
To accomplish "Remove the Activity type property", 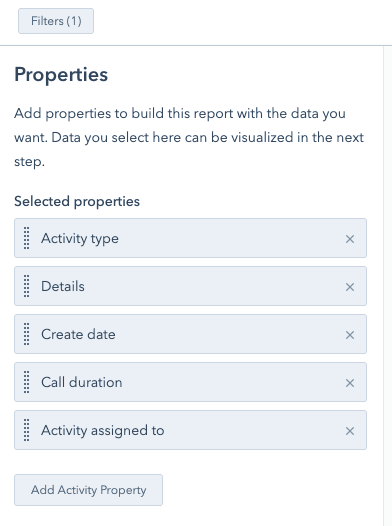I will [x=350, y=239].
